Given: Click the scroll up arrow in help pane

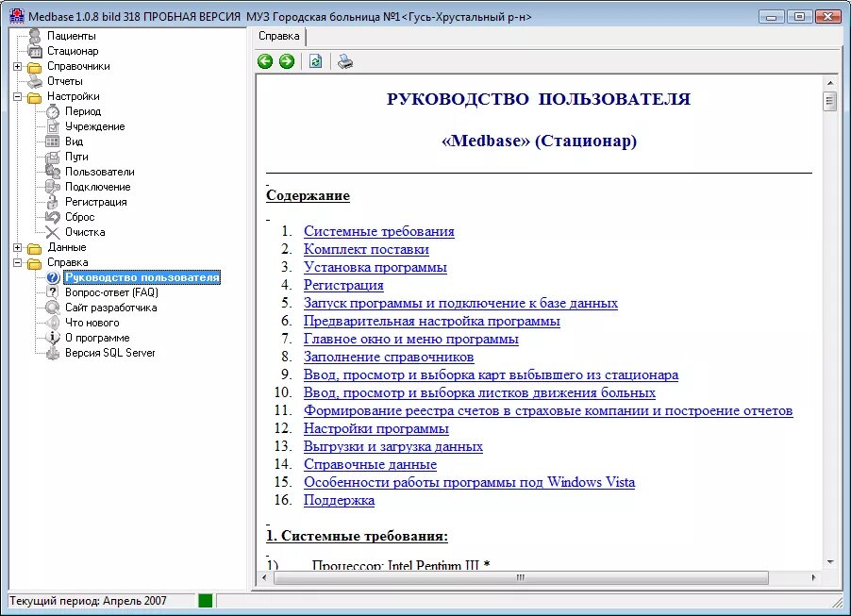Looking at the screenshot, I should pyautogui.click(x=830, y=83).
